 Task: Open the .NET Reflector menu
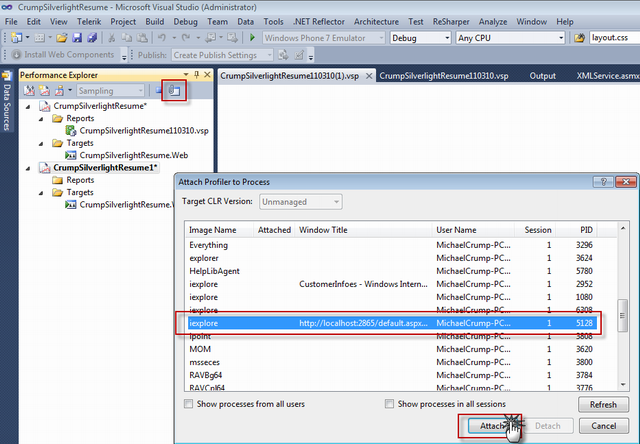(x=319, y=22)
